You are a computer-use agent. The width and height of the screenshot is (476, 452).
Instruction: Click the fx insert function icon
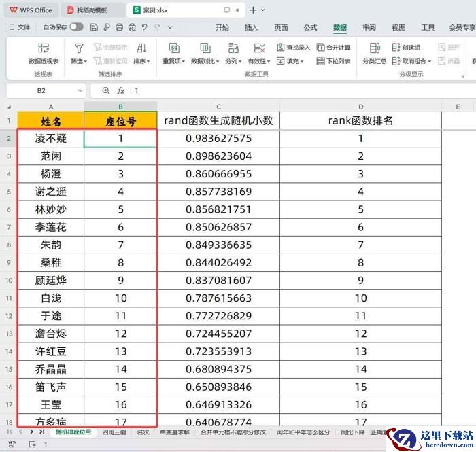[x=120, y=90]
